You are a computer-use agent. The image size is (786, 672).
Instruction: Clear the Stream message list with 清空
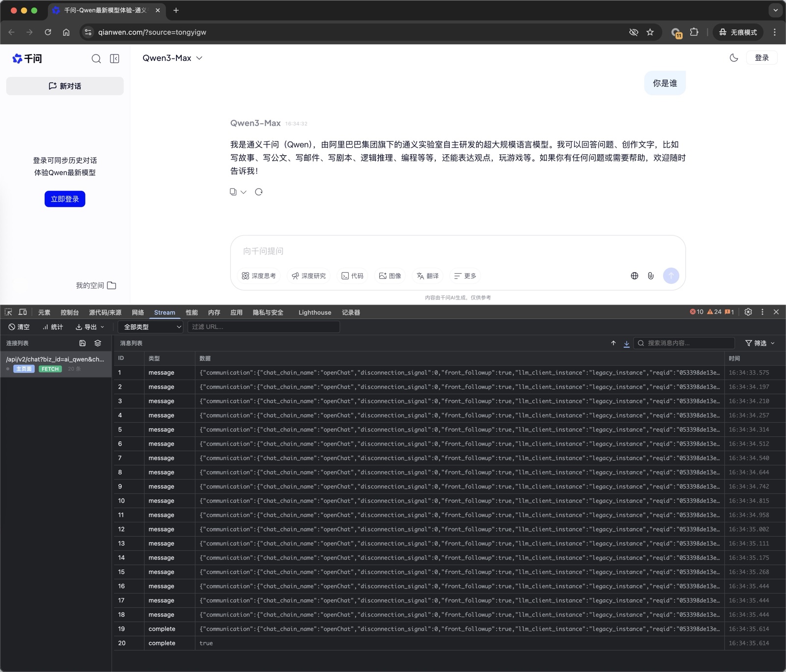point(19,327)
